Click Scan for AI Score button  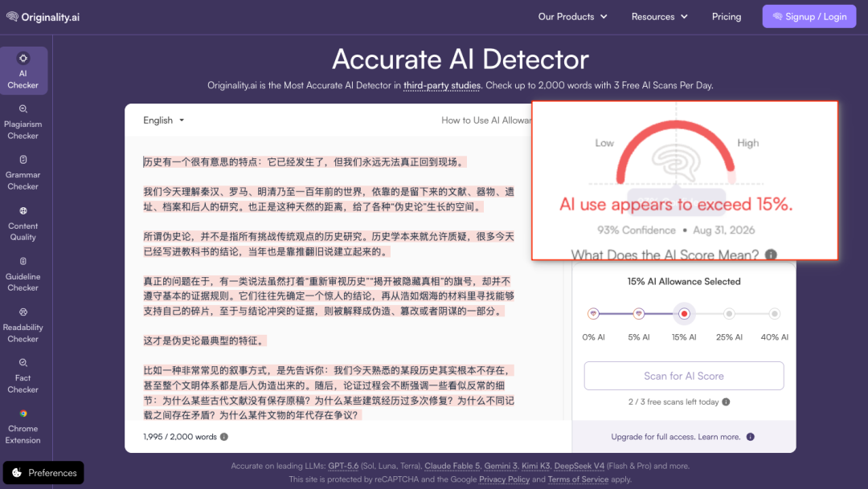tap(684, 376)
